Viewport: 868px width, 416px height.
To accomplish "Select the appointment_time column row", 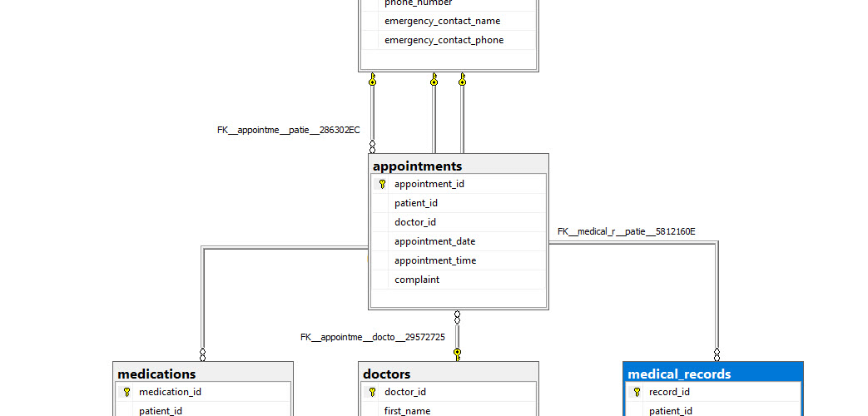I will tap(435, 260).
